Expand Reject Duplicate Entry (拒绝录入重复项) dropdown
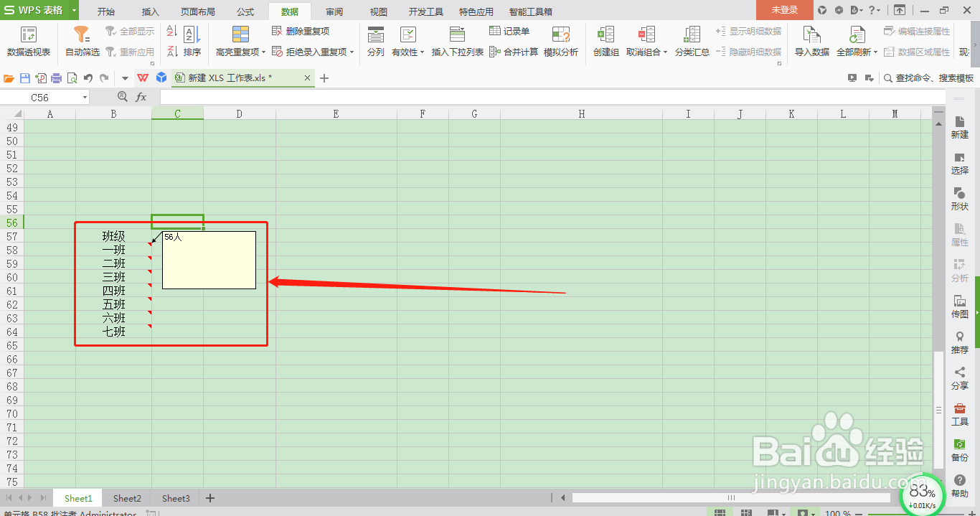The image size is (980, 516). (x=352, y=52)
